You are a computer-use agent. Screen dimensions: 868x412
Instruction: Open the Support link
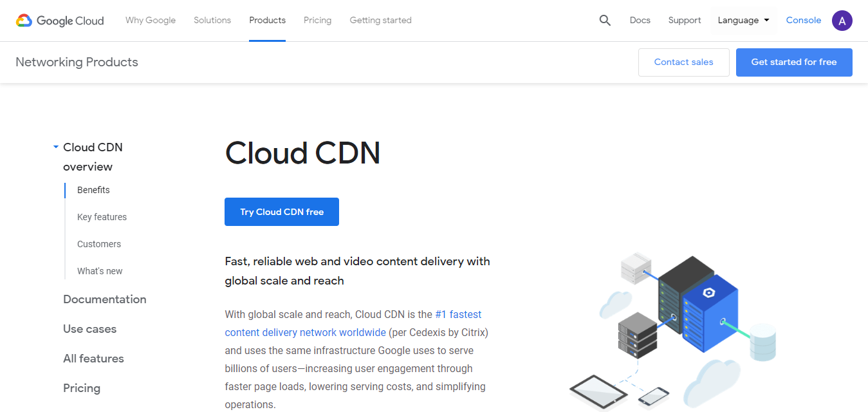click(685, 21)
